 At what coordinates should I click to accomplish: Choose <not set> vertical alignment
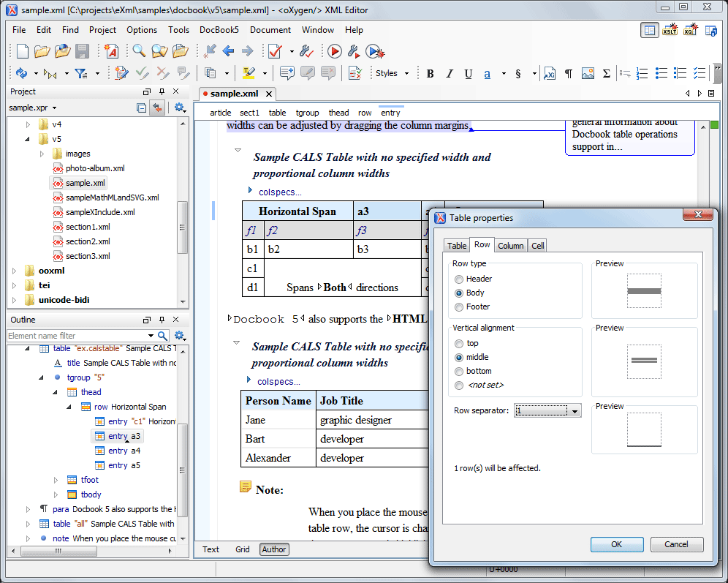pos(459,385)
